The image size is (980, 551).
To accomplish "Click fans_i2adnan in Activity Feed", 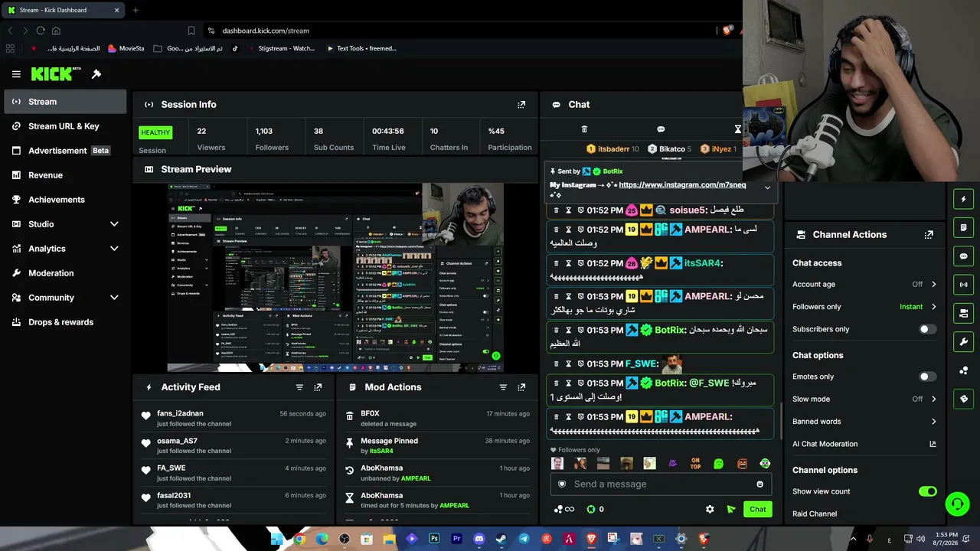I will point(180,413).
